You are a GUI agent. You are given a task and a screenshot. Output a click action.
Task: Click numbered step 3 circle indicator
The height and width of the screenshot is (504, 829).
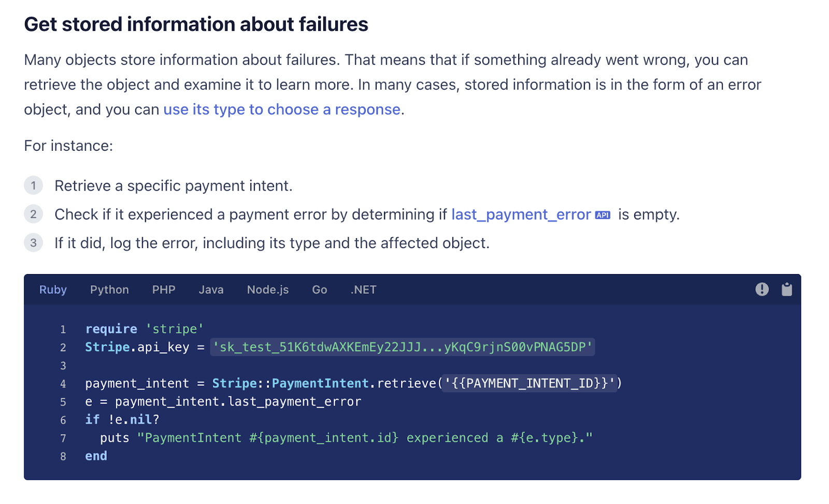point(33,242)
